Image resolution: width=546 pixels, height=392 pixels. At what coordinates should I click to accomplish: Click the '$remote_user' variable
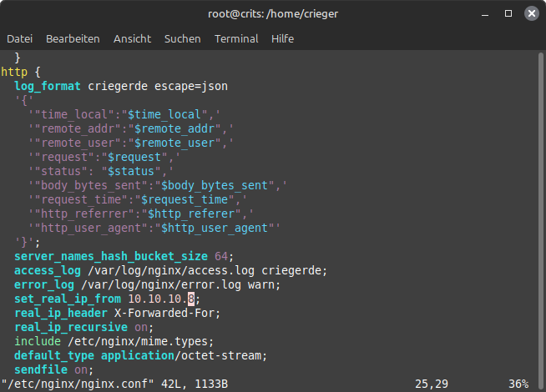coord(174,143)
